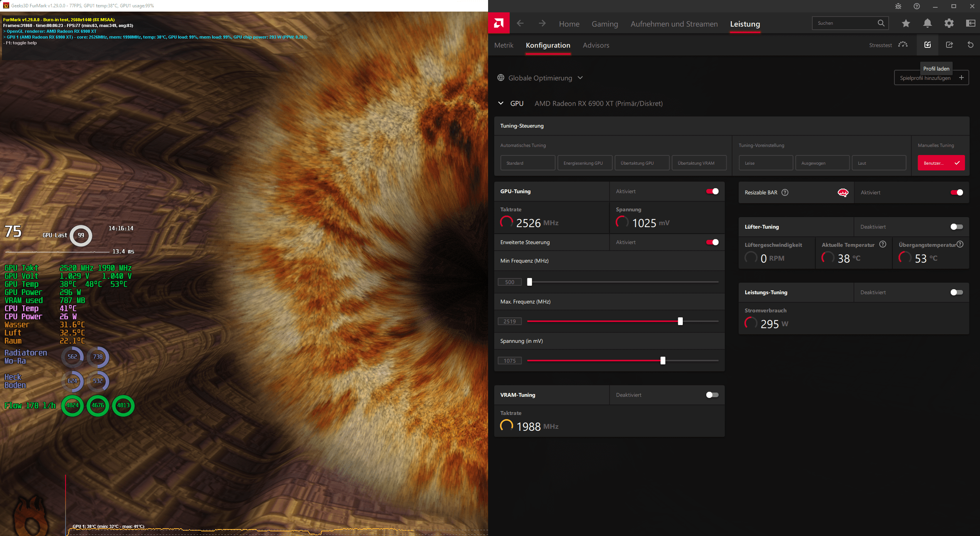Click the Aktuelle Temperatur help icon

point(883,244)
